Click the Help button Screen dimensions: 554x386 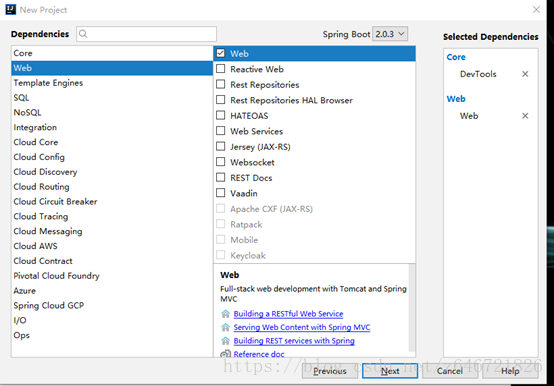click(x=510, y=371)
